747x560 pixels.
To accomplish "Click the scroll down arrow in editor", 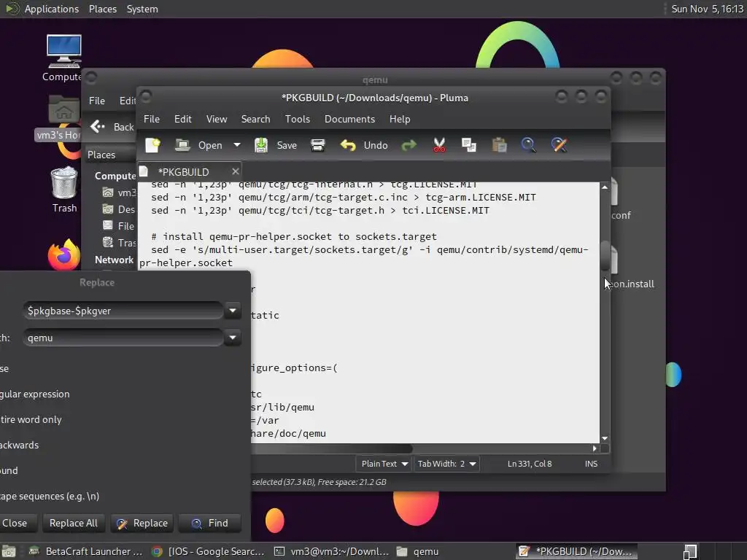I will coord(605,438).
